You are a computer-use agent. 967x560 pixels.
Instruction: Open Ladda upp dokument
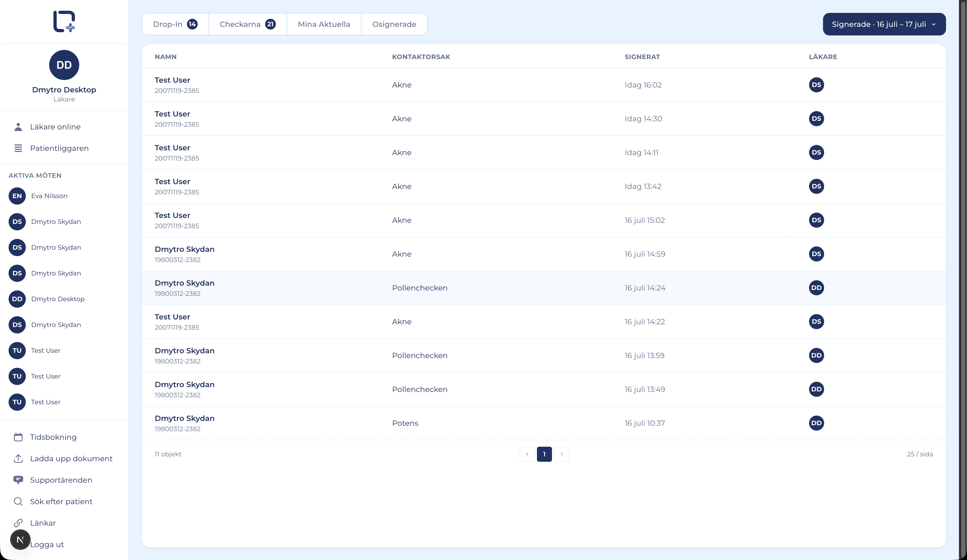click(71, 459)
